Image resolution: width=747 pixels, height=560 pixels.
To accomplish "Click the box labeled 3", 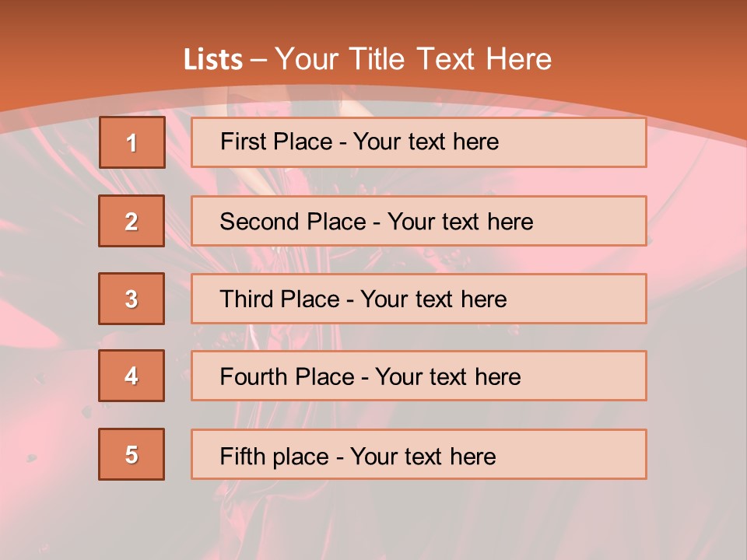I will pos(132,299).
